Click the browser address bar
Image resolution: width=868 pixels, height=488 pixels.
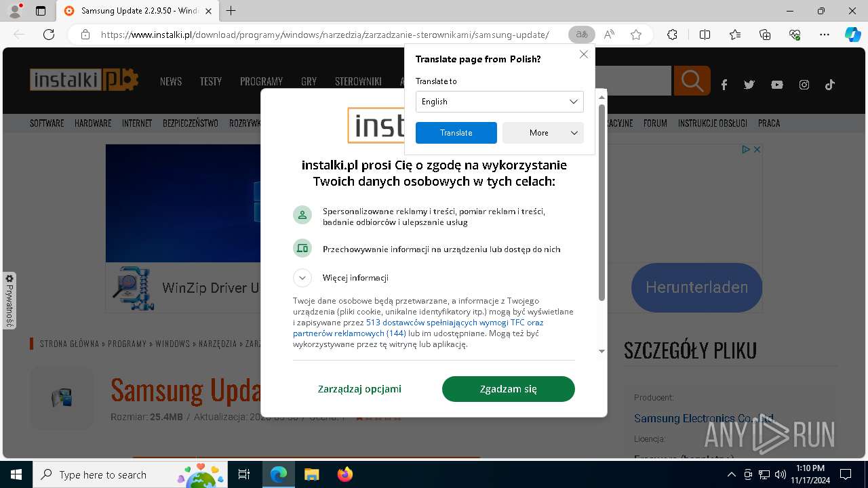(324, 35)
